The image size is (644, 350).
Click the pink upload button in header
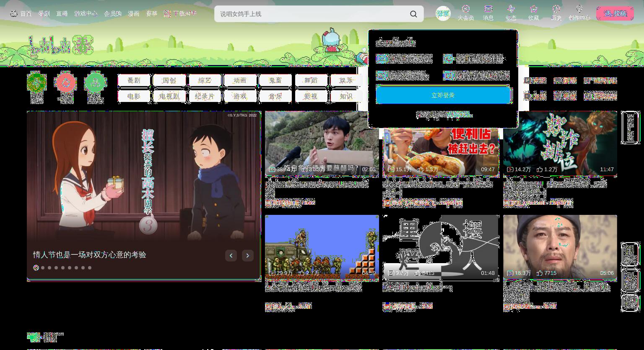(x=615, y=13)
